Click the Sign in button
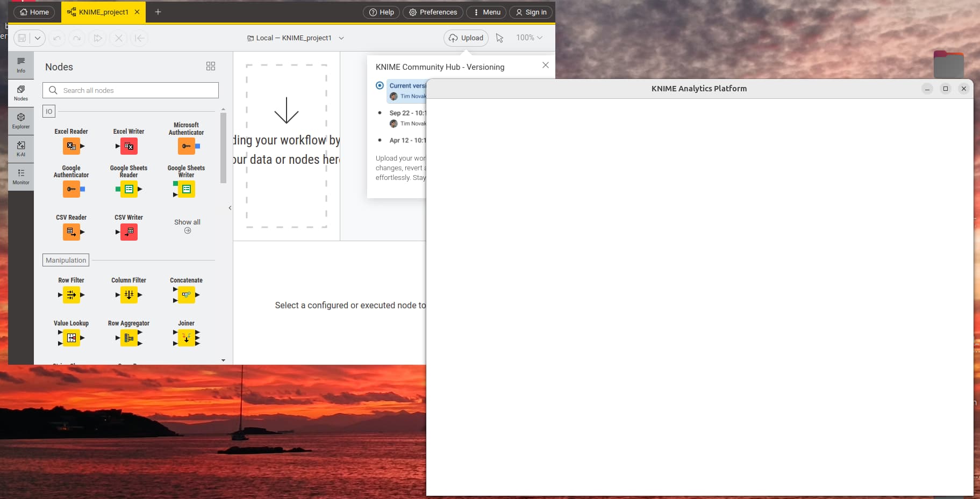Screen dimensions: 980x499 (x=531, y=12)
